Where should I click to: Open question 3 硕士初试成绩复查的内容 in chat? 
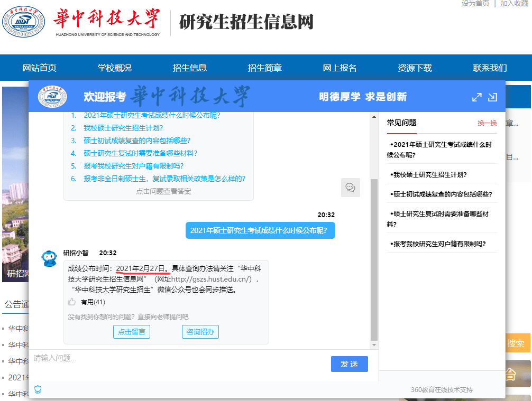[137, 141]
